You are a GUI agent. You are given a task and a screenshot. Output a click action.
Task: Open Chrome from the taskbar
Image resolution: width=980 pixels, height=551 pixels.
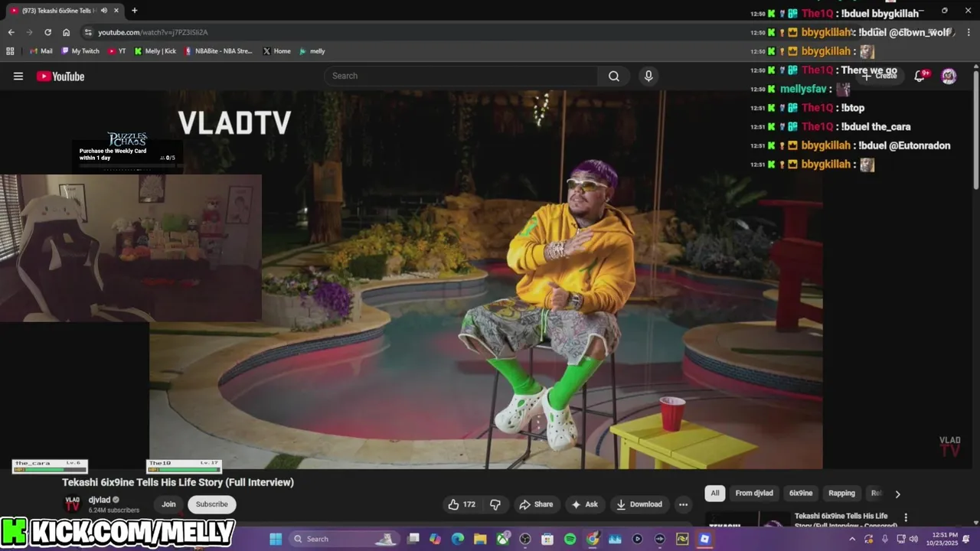[593, 539]
